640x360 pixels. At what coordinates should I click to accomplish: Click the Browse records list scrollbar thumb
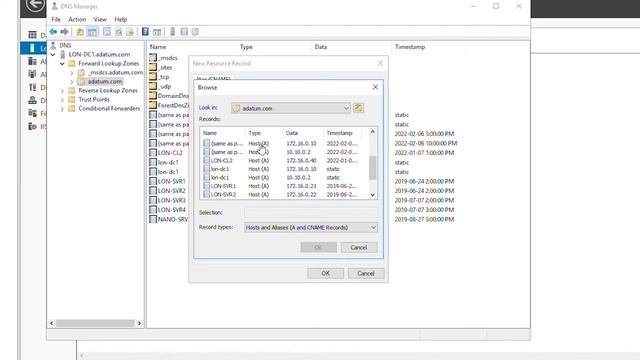[x=372, y=168]
